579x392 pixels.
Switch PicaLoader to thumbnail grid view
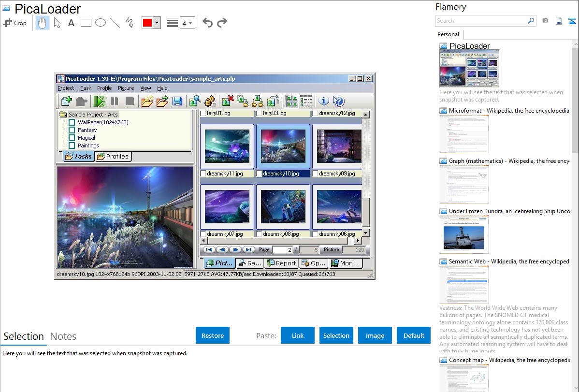(291, 101)
